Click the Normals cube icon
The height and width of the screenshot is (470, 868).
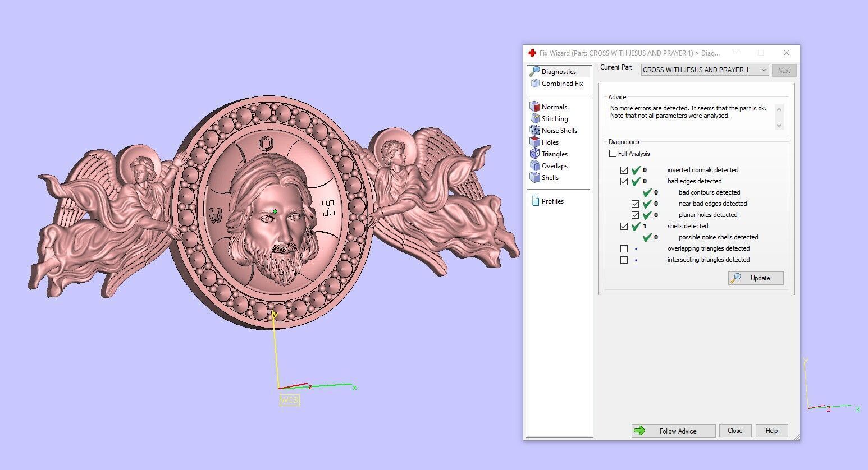(534, 107)
